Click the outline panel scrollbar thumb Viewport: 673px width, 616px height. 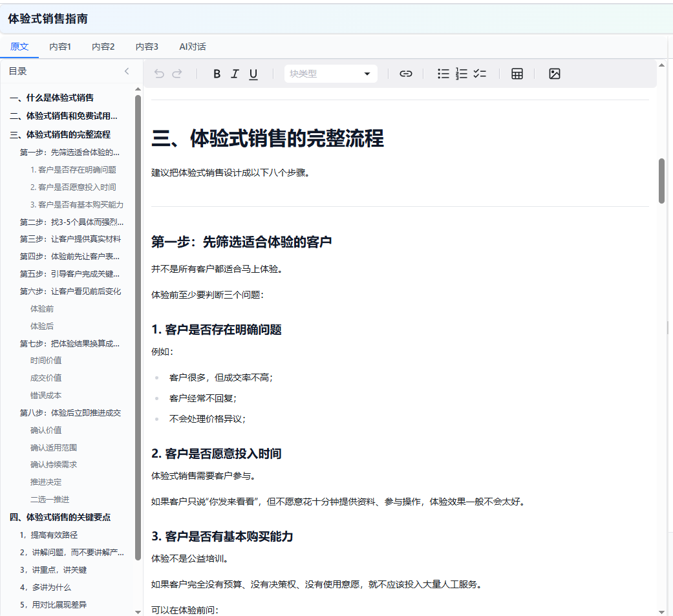pyautogui.click(x=138, y=328)
